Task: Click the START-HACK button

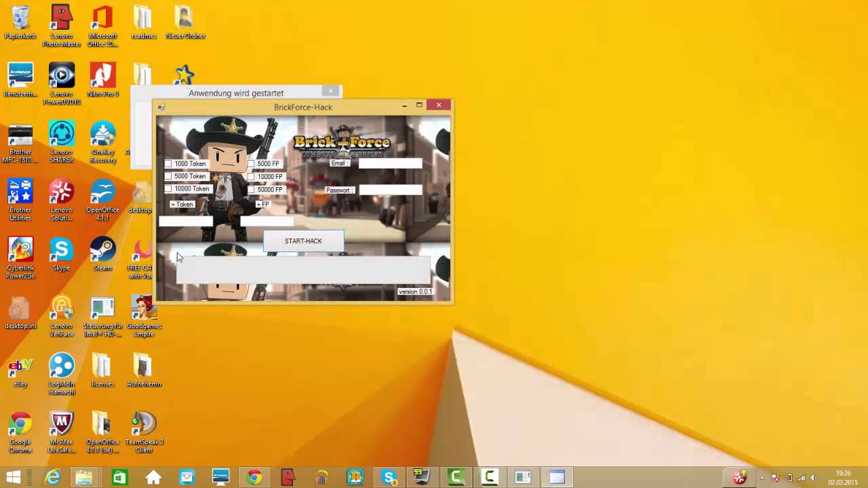Action: tap(303, 241)
